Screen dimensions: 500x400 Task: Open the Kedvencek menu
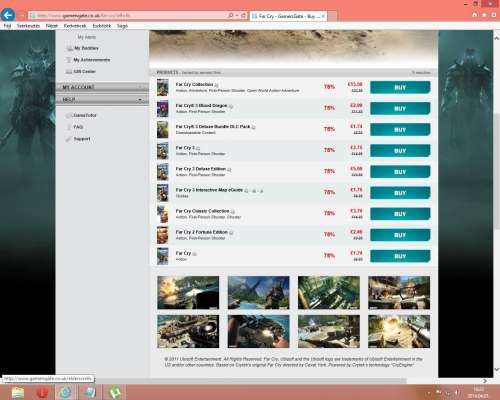point(75,26)
